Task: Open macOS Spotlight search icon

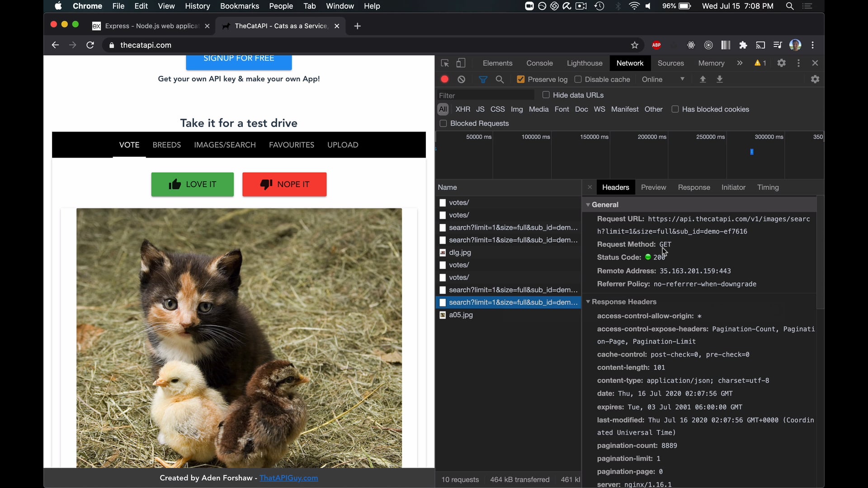Action: coord(790,6)
